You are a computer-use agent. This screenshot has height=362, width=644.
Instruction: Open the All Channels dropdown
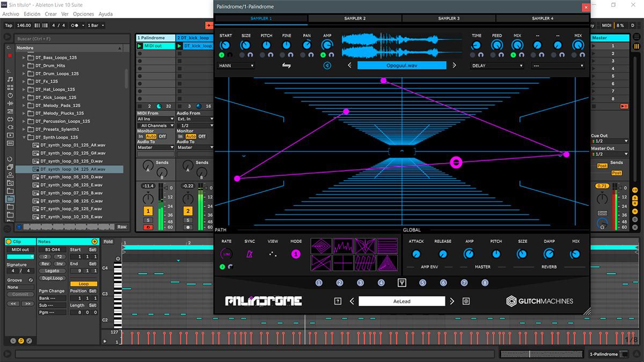(156, 125)
